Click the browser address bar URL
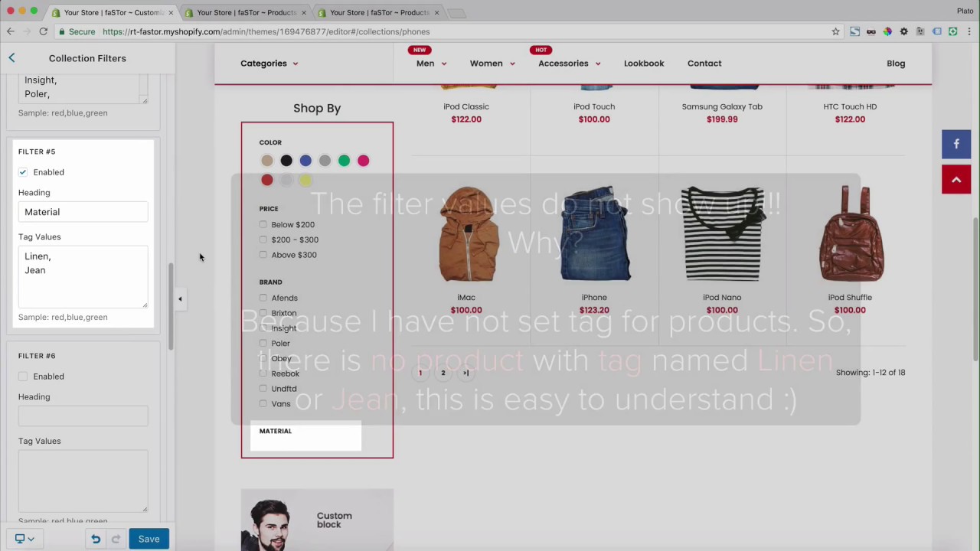This screenshot has height=551, width=980. point(266,31)
